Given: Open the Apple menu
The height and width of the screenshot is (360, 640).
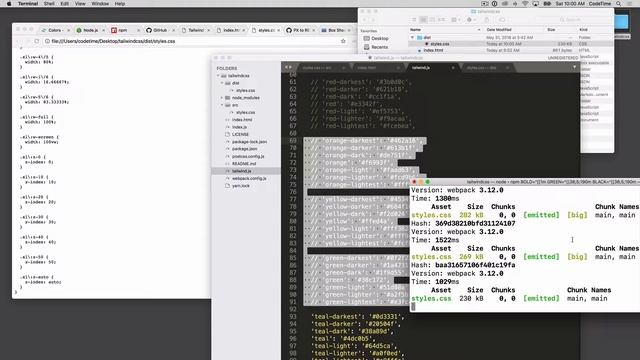Looking at the screenshot, I should 9,4.
